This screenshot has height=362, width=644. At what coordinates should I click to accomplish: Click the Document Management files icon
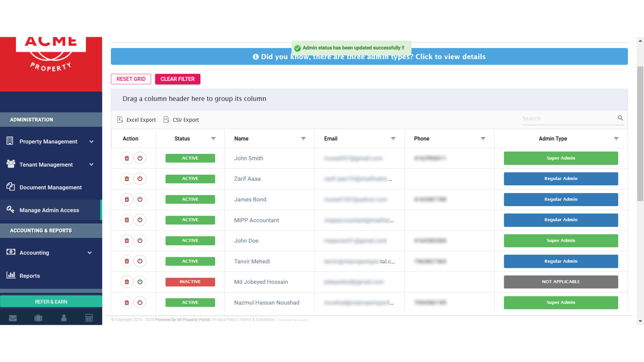click(x=11, y=187)
